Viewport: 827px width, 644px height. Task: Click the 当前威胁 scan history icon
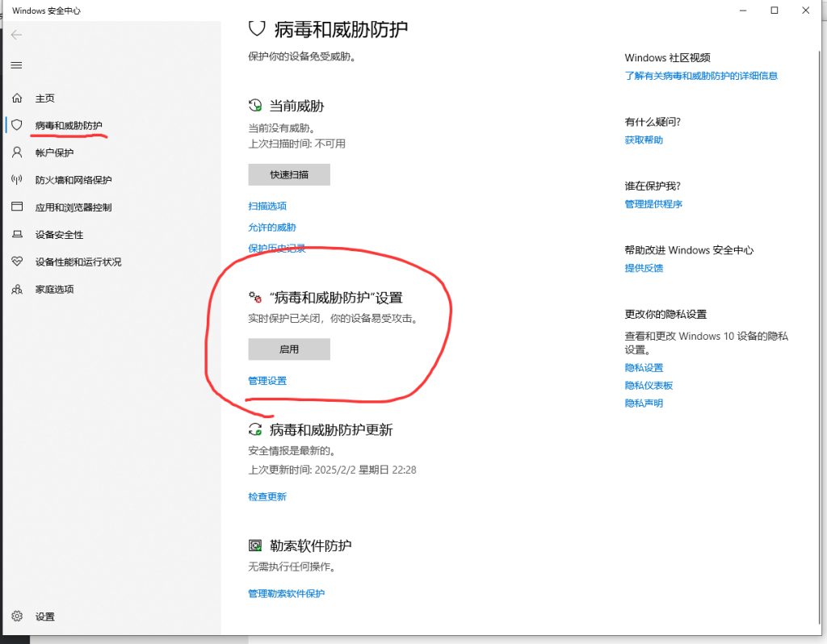255,106
